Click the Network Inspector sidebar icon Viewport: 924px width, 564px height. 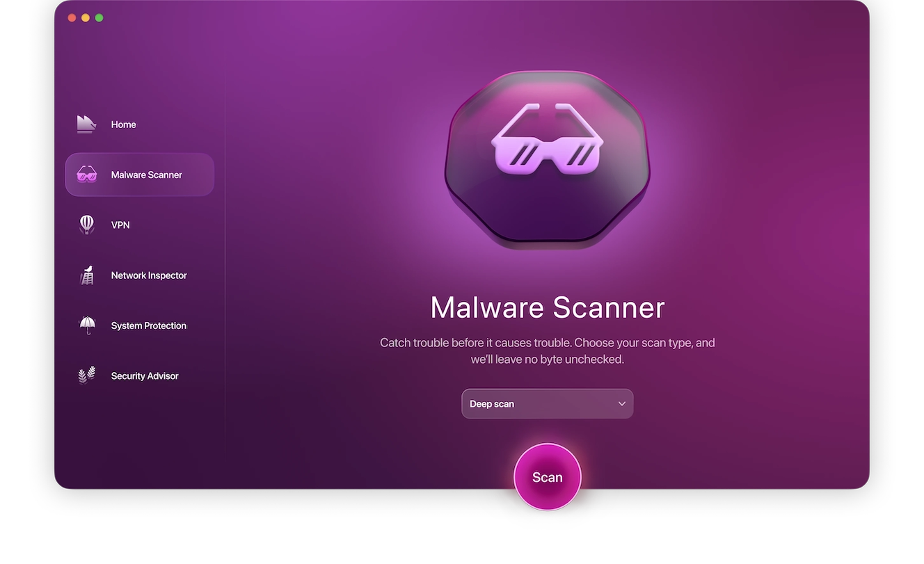86,275
